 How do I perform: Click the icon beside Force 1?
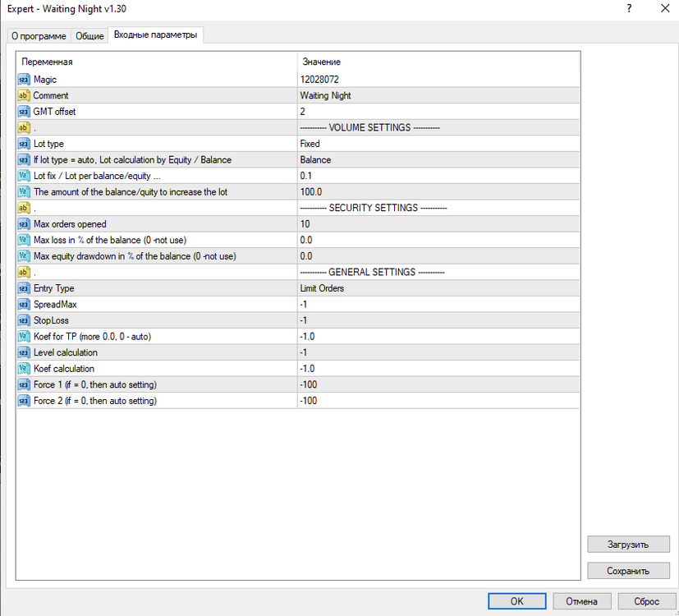click(24, 384)
